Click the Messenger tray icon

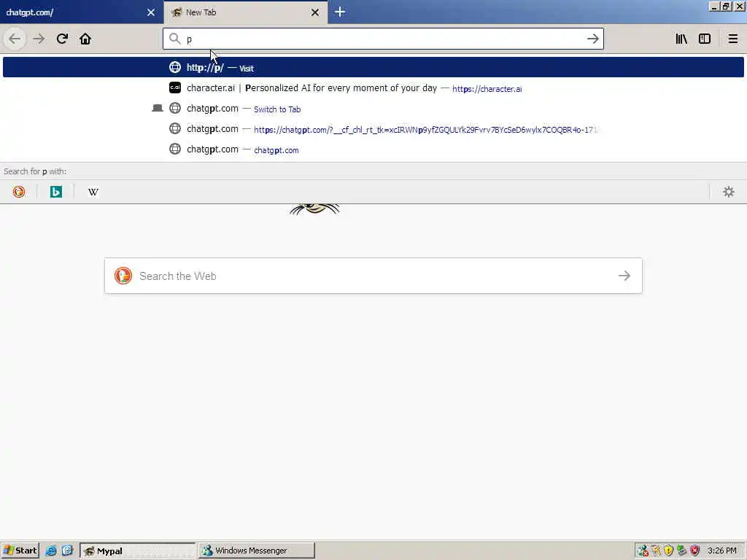pos(643,551)
